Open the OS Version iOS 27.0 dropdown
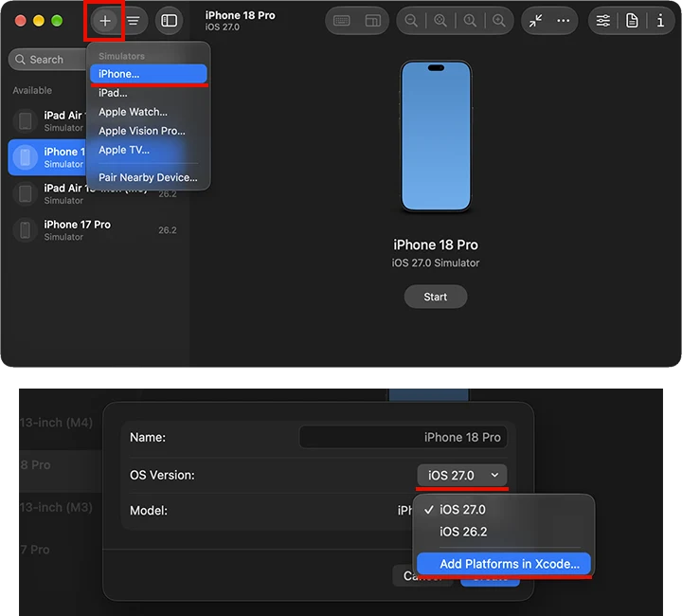The image size is (682, 616). point(462,476)
